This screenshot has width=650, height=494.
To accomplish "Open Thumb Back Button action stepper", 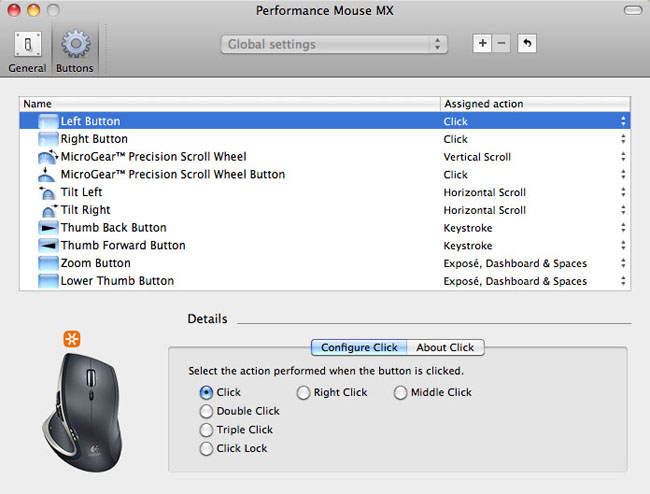I will pos(623,228).
